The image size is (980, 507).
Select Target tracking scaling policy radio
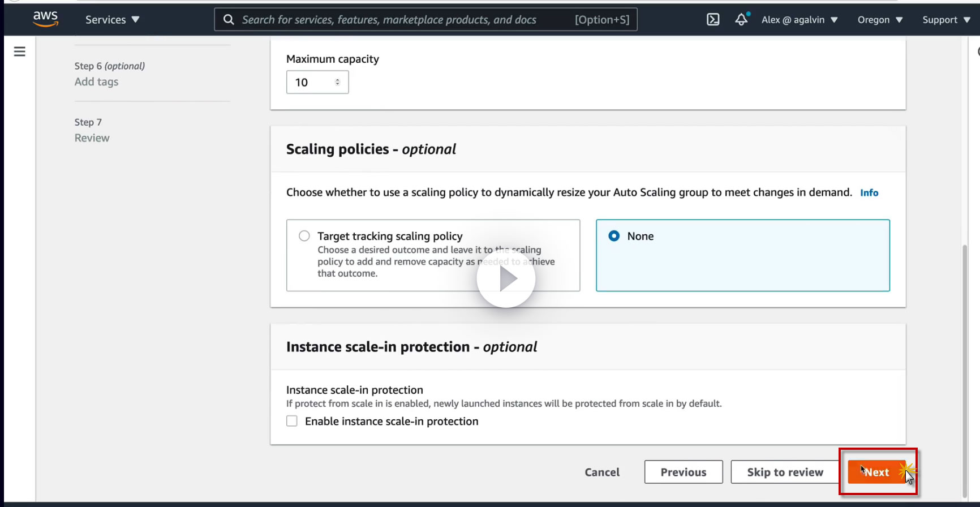tap(304, 236)
